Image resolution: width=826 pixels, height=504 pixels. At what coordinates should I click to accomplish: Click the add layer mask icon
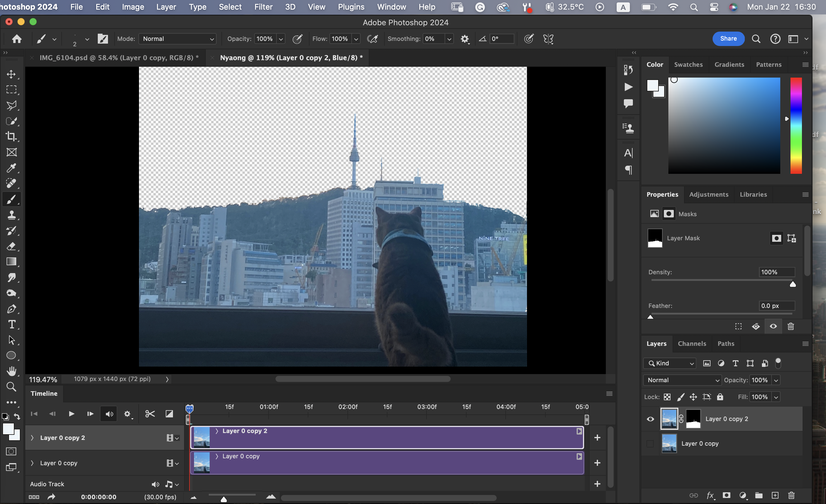coord(726,495)
